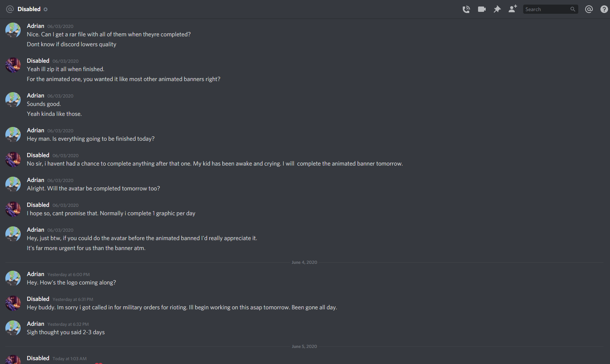Click Adrian's username above 'Sounds good.'
The height and width of the screenshot is (364, 610).
click(36, 96)
